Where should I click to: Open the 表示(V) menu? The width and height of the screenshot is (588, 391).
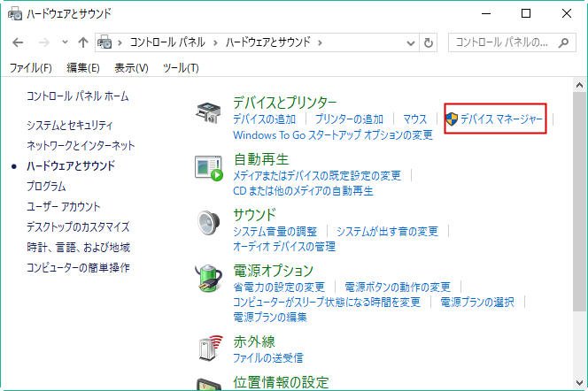point(131,68)
